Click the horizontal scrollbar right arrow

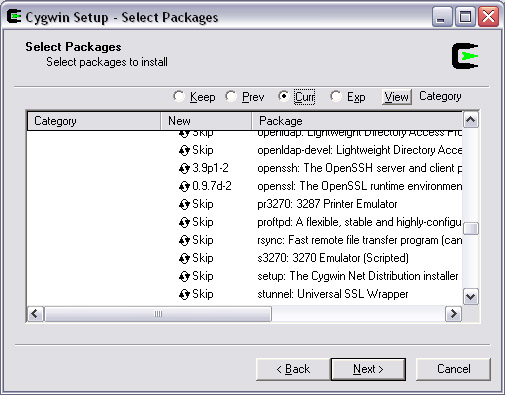(454, 314)
